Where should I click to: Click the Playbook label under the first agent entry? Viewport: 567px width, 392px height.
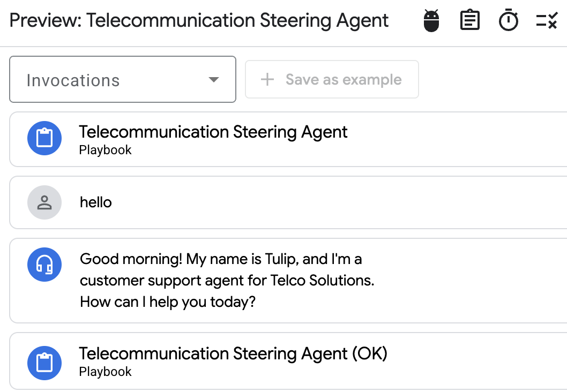click(105, 150)
